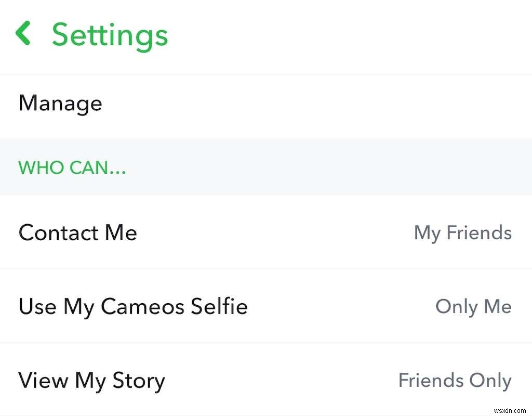Click the My Friends value
The image size is (532, 416).
coord(462,232)
